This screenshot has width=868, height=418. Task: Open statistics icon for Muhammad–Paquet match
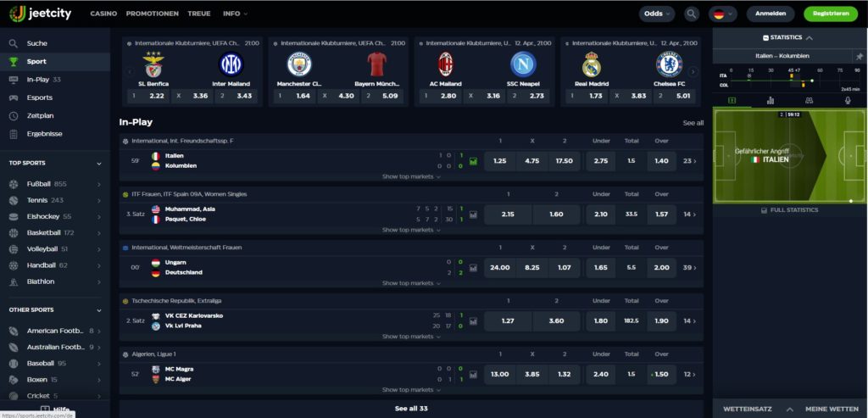pos(473,215)
